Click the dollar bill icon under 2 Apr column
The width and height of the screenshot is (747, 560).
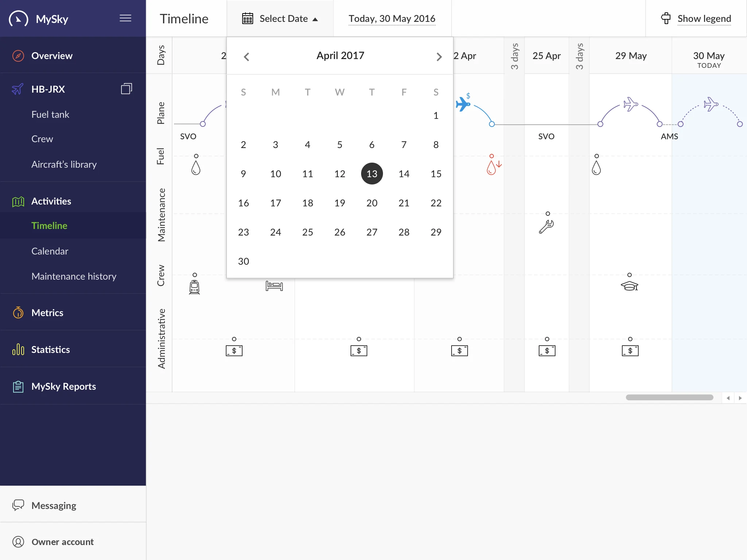[459, 351]
